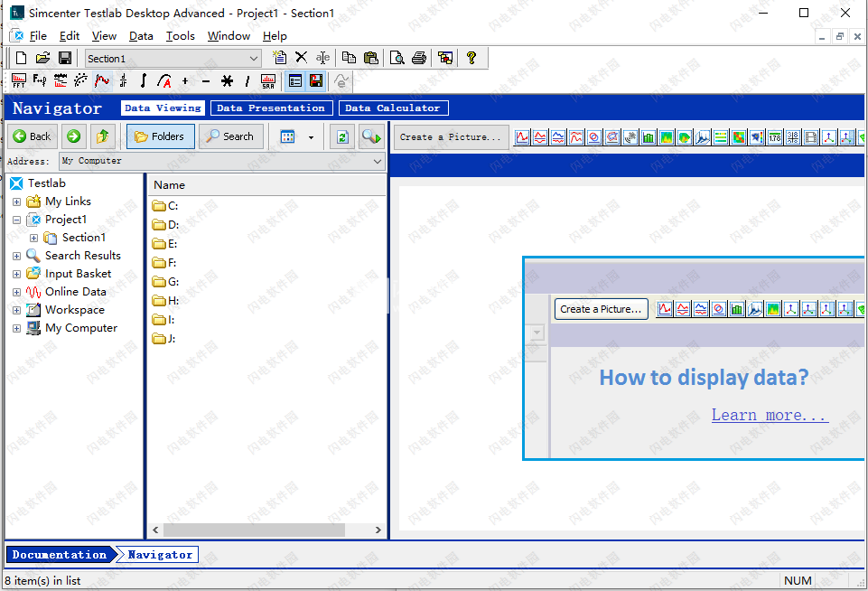The height and width of the screenshot is (591, 868).
Task: Open the Address dropdown showing My Computer
Action: click(x=378, y=161)
